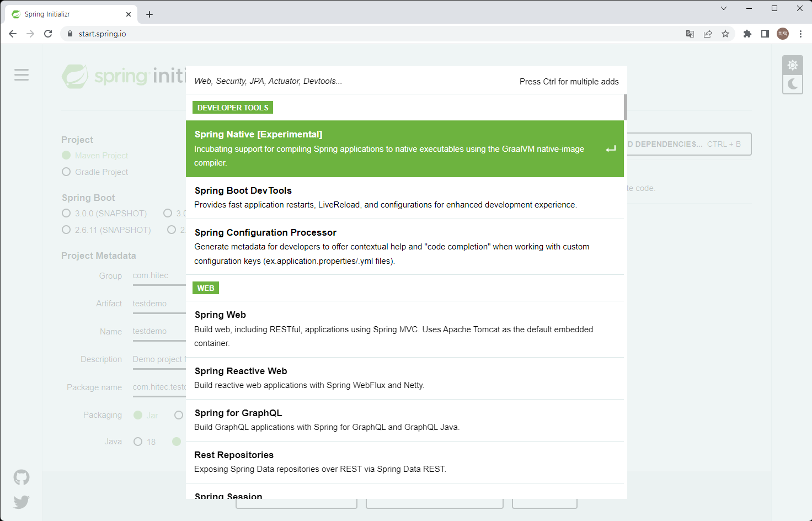Open the tab search chevron
Viewport: 812px width, 521px height.
[x=724, y=8]
